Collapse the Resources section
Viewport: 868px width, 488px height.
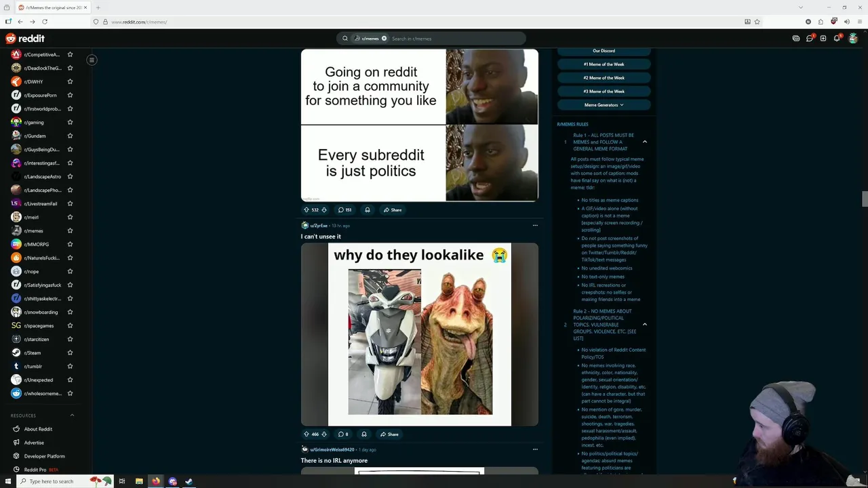72,415
